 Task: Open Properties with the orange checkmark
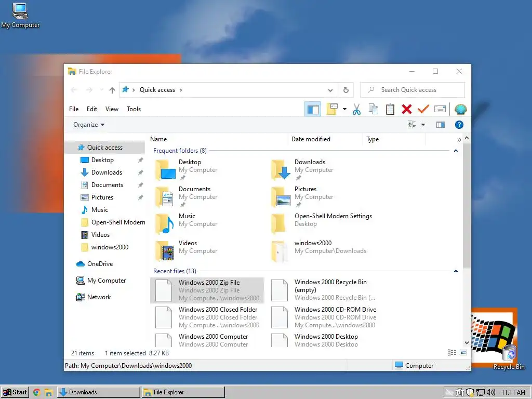coord(423,109)
